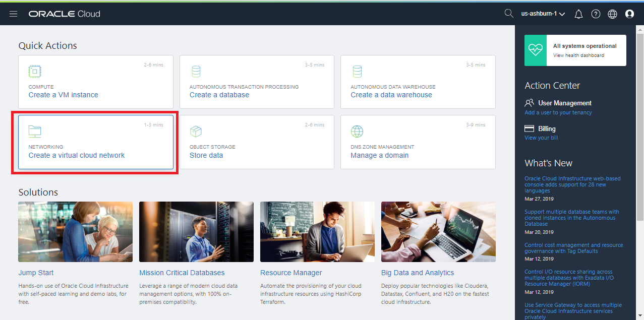Open news on Exadata I/O Resource Manager
The height and width of the screenshot is (320, 644).
click(568, 278)
